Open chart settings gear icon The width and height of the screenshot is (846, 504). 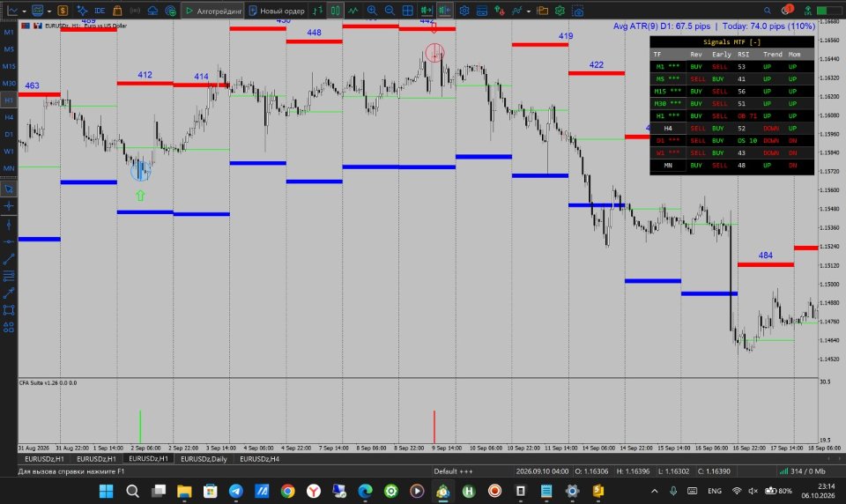[464, 11]
